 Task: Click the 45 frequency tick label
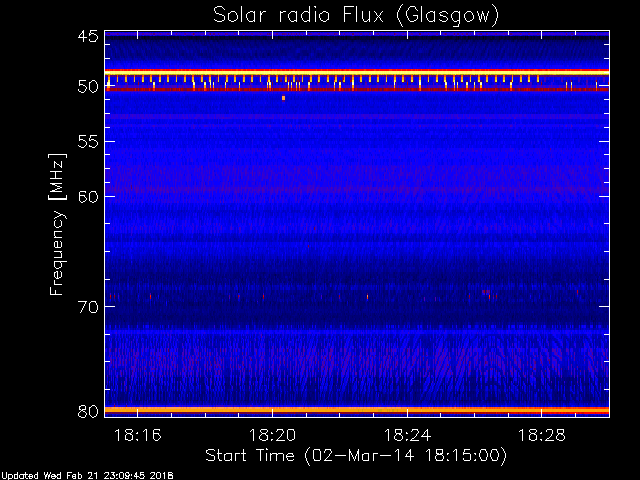tap(88, 36)
